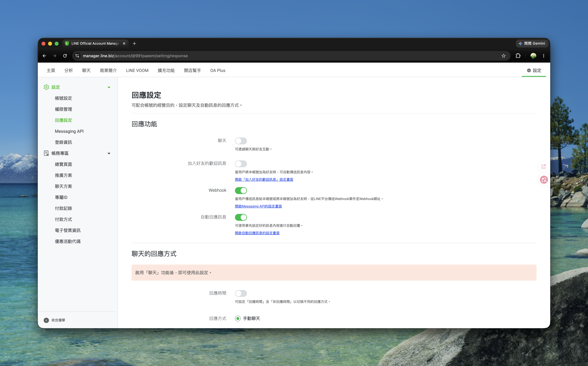This screenshot has width=588, height=366.
Task: Click the 收合選單 collapse arrow icon
Action: [x=46, y=320]
